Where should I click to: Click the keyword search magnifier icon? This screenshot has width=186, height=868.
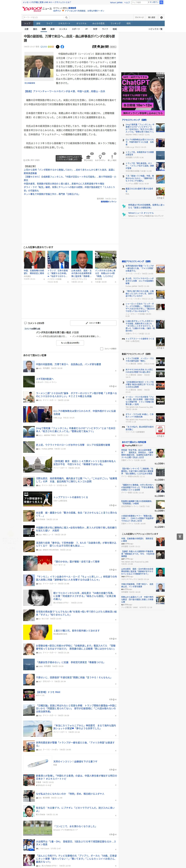pyautogui.click(x=66, y=18)
